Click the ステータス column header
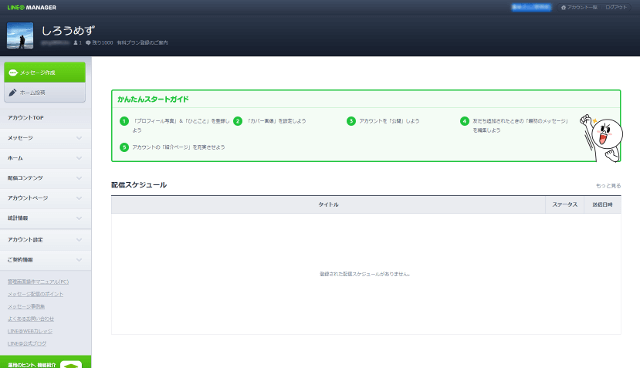This screenshot has height=368, width=640. tap(565, 205)
